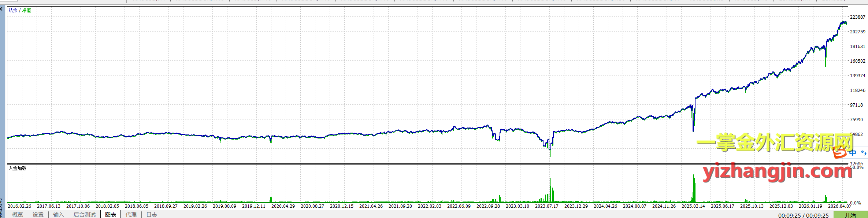Switch to the 代理 agents tab

click(x=131, y=214)
